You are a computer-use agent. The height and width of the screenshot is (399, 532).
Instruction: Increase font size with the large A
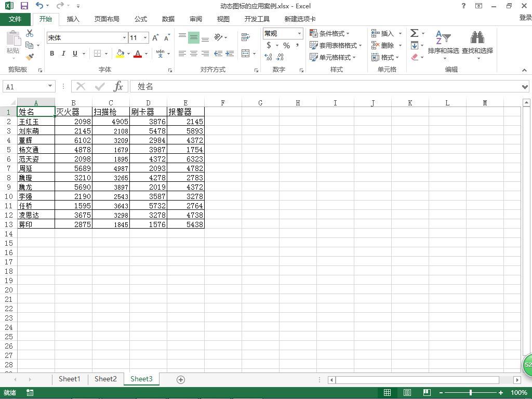coord(155,37)
